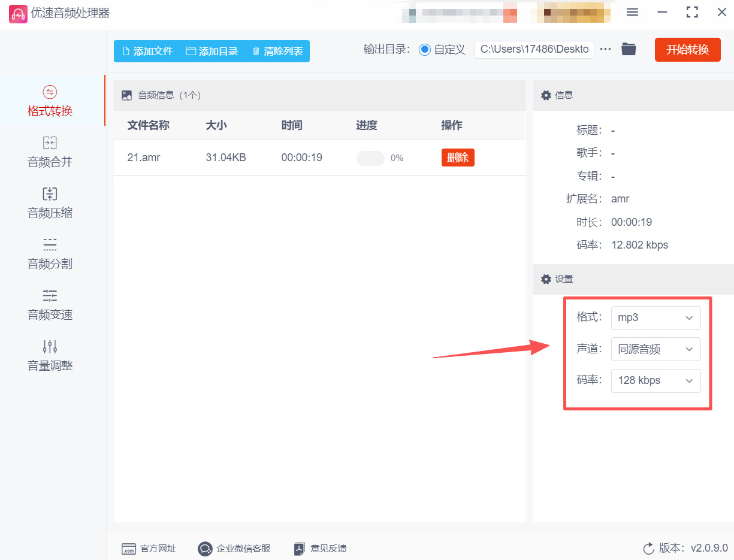Switch to 音频分割 in sidebar

(x=50, y=254)
